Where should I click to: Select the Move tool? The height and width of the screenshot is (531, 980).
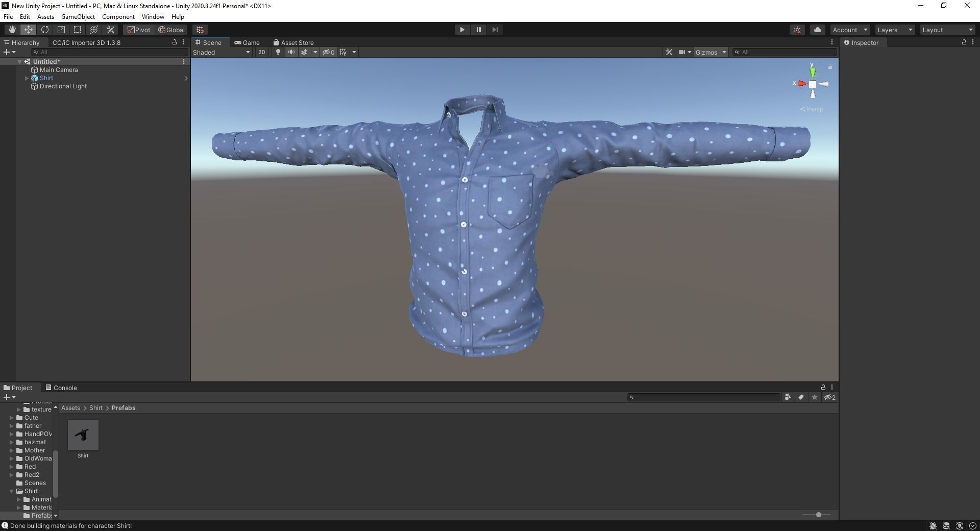[28, 30]
